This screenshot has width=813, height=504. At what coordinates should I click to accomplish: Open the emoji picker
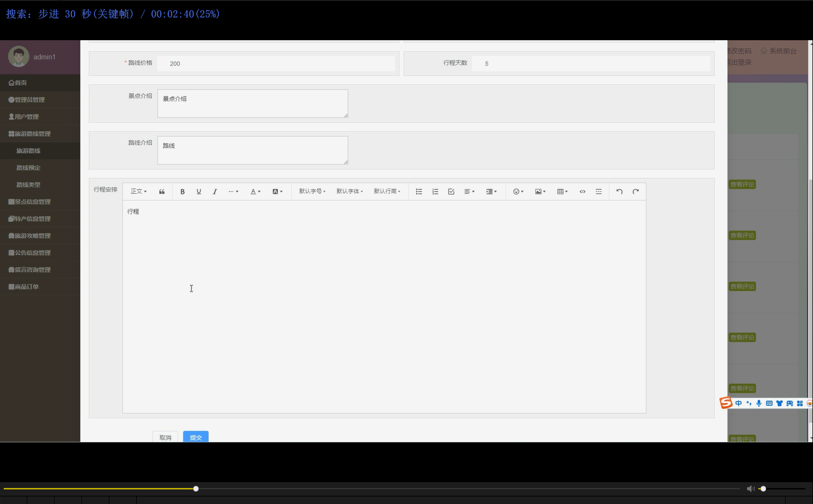click(518, 191)
